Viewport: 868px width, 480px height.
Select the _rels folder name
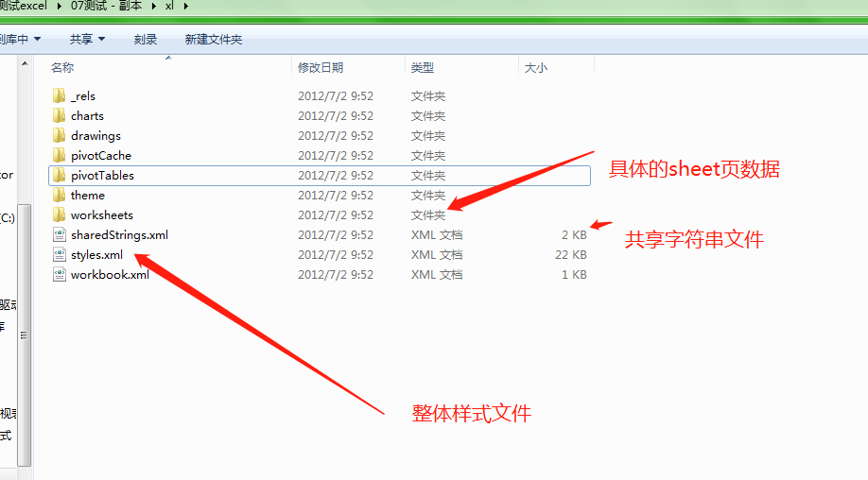click(83, 95)
